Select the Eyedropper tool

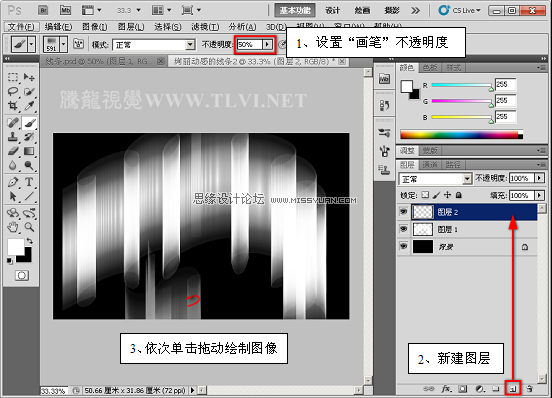(x=29, y=106)
